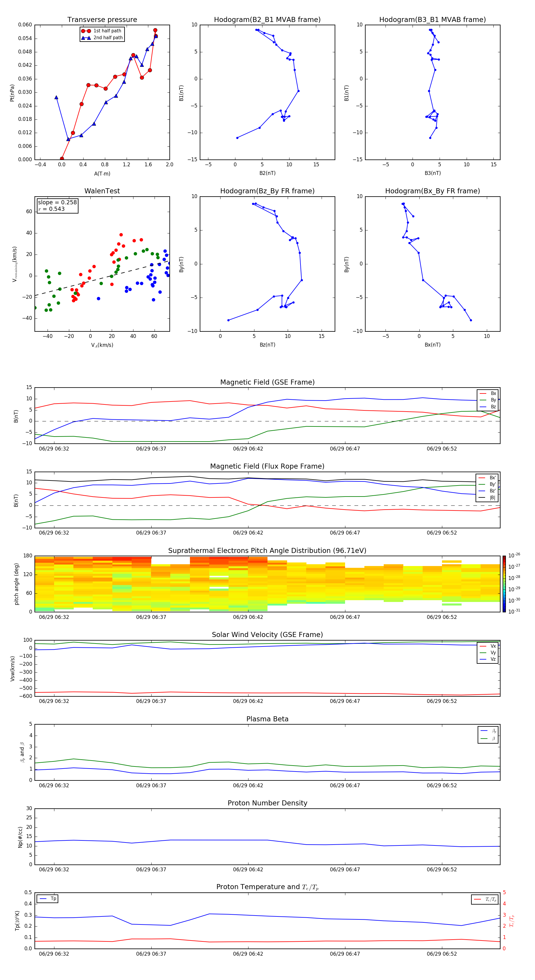Click the V_A(km/s) x-axis label
Image resolution: width=535 pixels, height=980 pixels.
[x=102, y=345]
